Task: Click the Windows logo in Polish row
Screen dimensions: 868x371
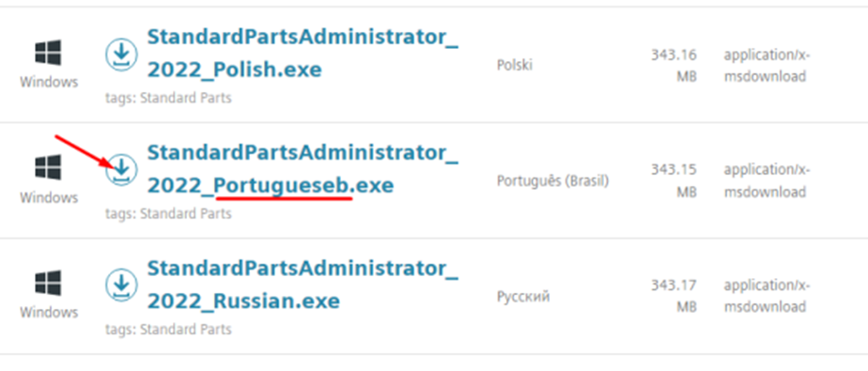Action: click(x=48, y=53)
